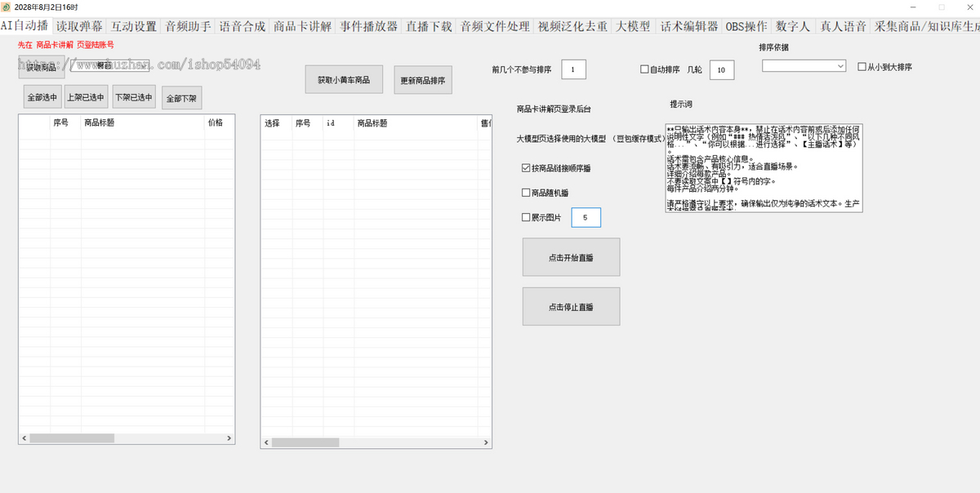Start the live stream with 点击开始直播
Image resolution: width=980 pixels, height=493 pixels.
coord(571,257)
